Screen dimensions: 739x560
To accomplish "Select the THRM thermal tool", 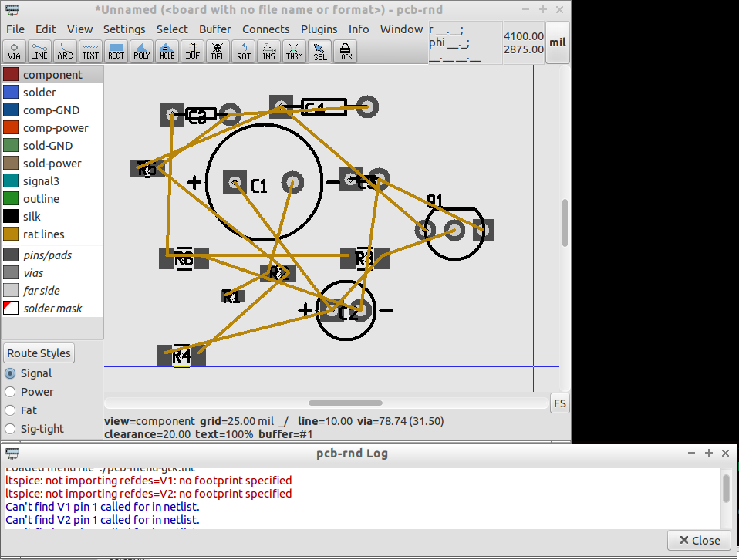I will (294, 51).
